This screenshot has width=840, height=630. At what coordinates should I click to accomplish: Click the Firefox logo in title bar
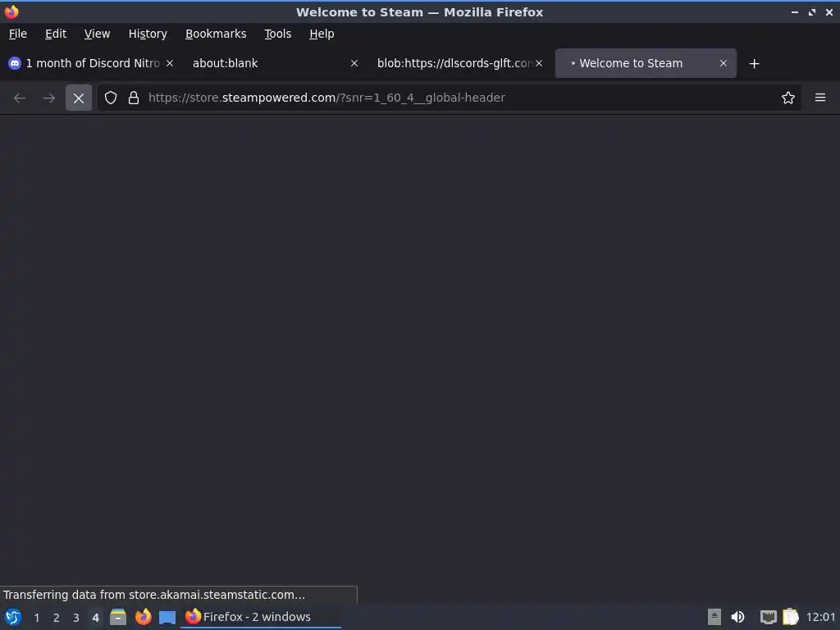pos(11,11)
